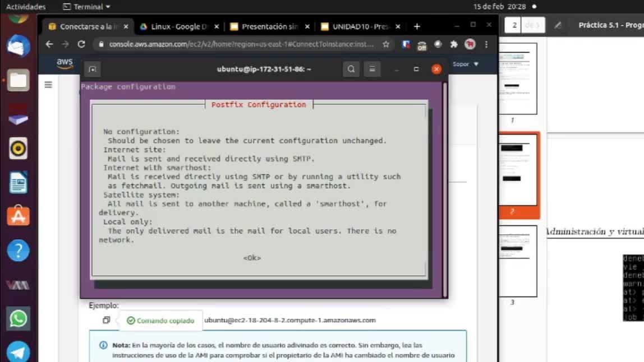Open Telegram from the dock
Image resolution: width=644 pixels, height=362 pixels.
click(x=18, y=351)
